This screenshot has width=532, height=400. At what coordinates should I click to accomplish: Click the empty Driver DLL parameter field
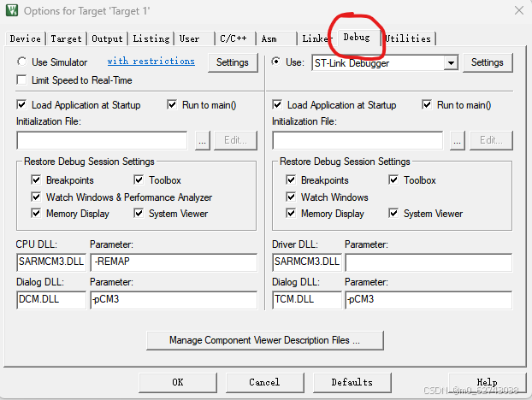click(429, 262)
